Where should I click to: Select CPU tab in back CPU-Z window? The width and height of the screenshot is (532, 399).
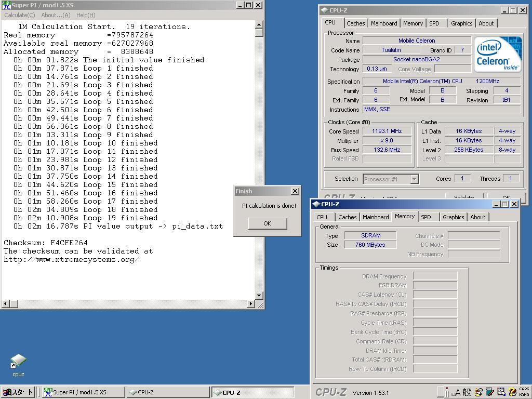click(330, 22)
